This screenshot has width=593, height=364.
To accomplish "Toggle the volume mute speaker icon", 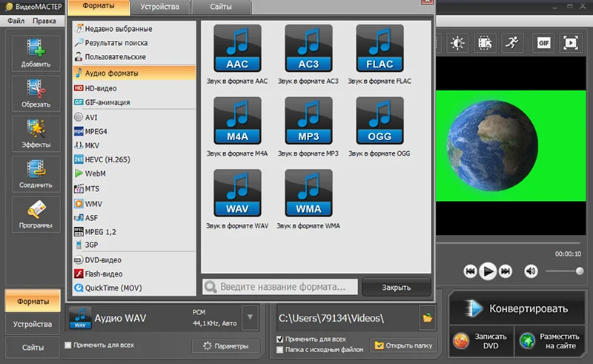I will [x=531, y=271].
